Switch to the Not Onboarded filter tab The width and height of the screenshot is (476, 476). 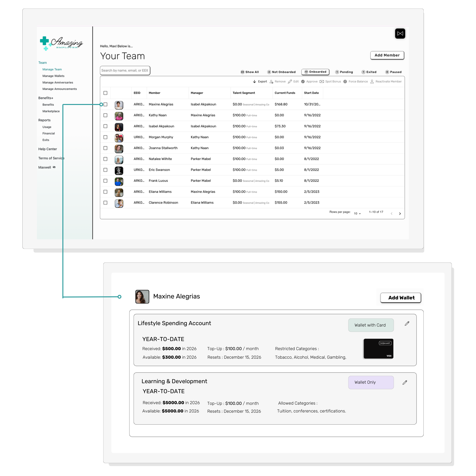click(281, 72)
